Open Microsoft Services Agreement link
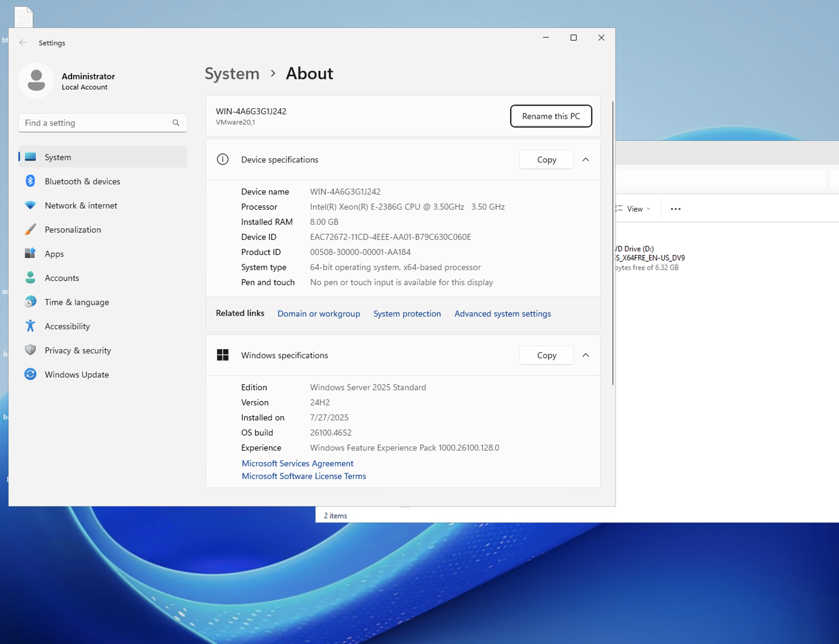 298,463
